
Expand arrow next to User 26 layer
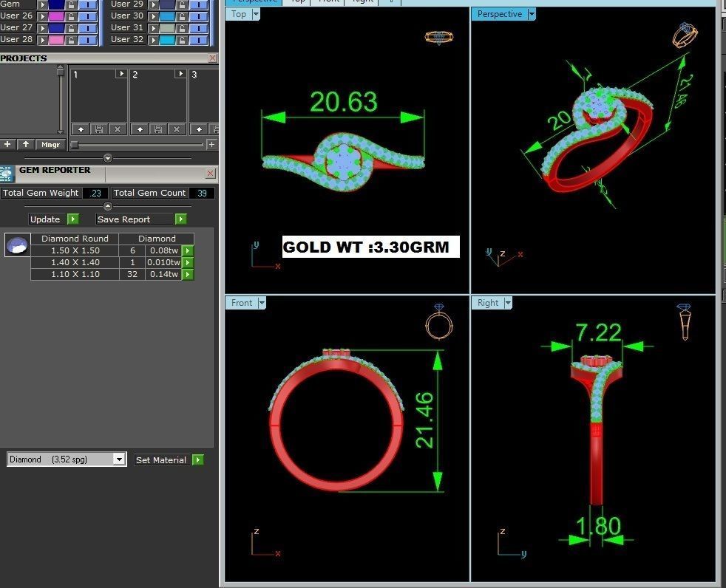pos(42,16)
